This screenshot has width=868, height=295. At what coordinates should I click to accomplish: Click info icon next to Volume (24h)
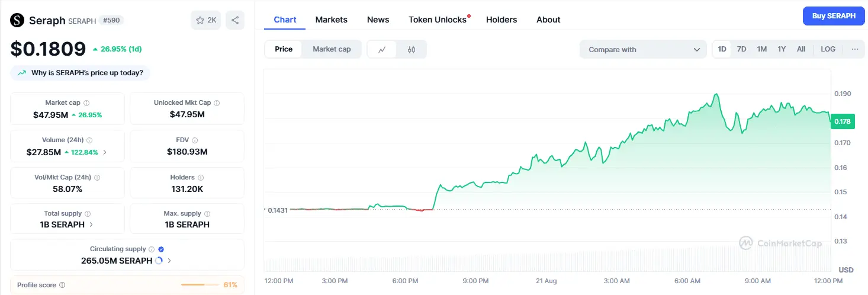pyautogui.click(x=89, y=140)
